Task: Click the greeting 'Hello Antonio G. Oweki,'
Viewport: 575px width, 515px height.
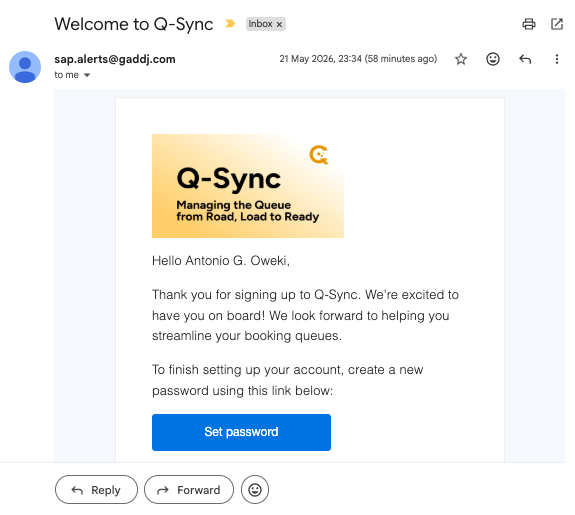Action: click(x=221, y=261)
